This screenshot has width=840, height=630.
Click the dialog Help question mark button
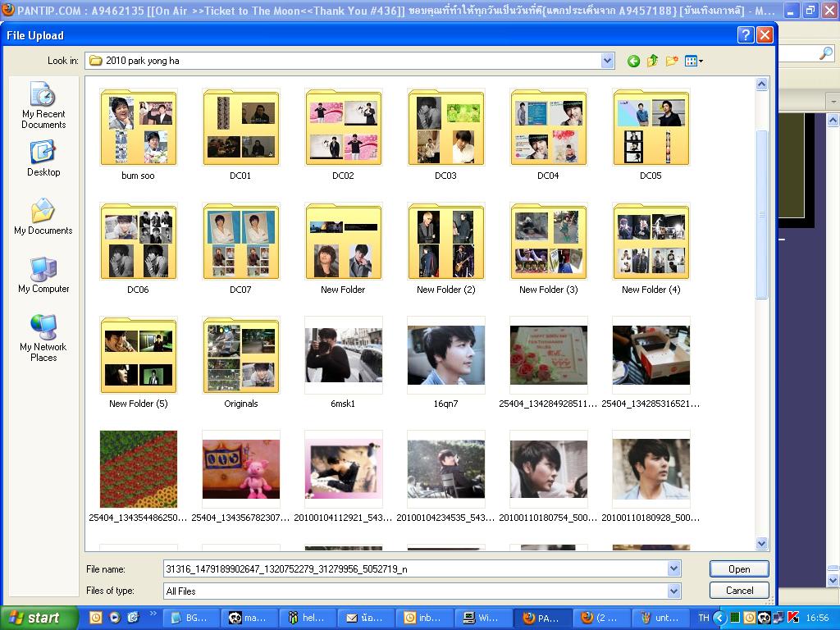(746, 35)
